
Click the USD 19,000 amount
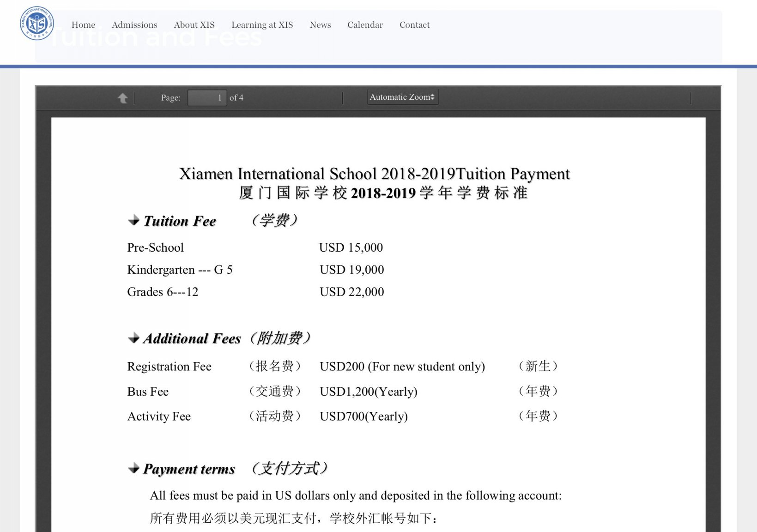(352, 270)
